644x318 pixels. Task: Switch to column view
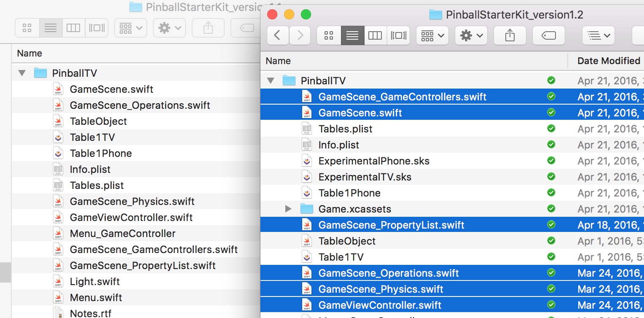click(x=375, y=35)
